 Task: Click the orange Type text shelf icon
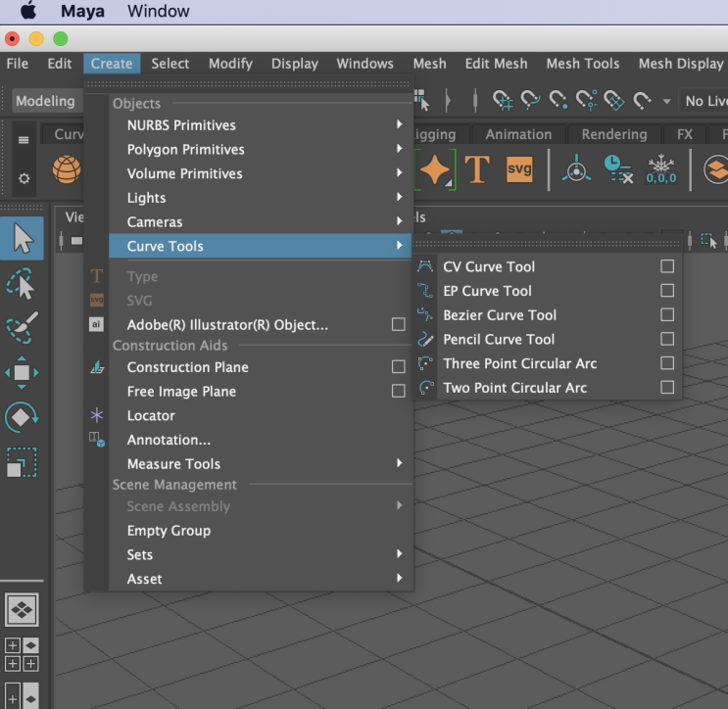tap(477, 169)
